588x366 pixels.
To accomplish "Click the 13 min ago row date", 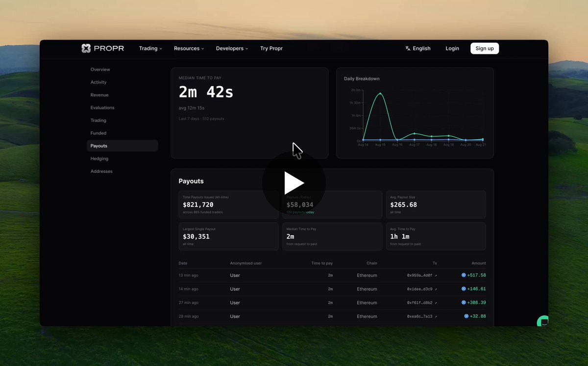I will [188, 275].
